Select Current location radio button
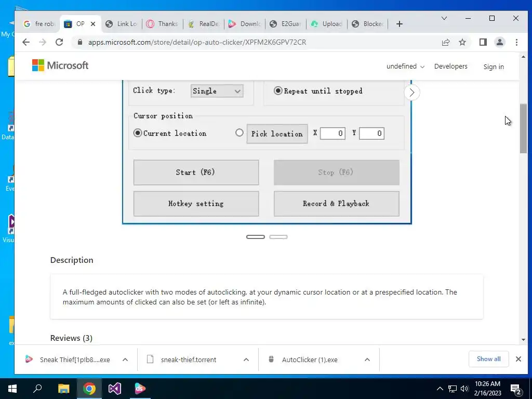 click(x=137, y=133)
